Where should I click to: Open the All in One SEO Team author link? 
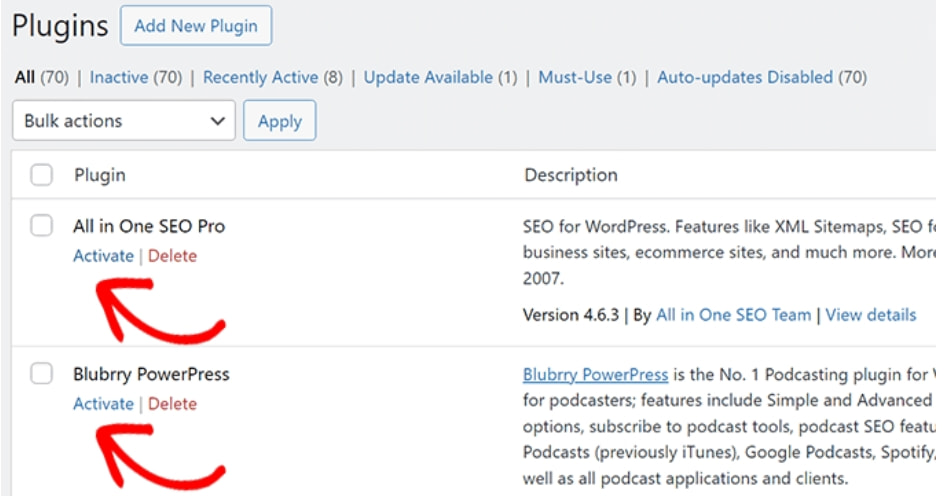click(733, 315)
